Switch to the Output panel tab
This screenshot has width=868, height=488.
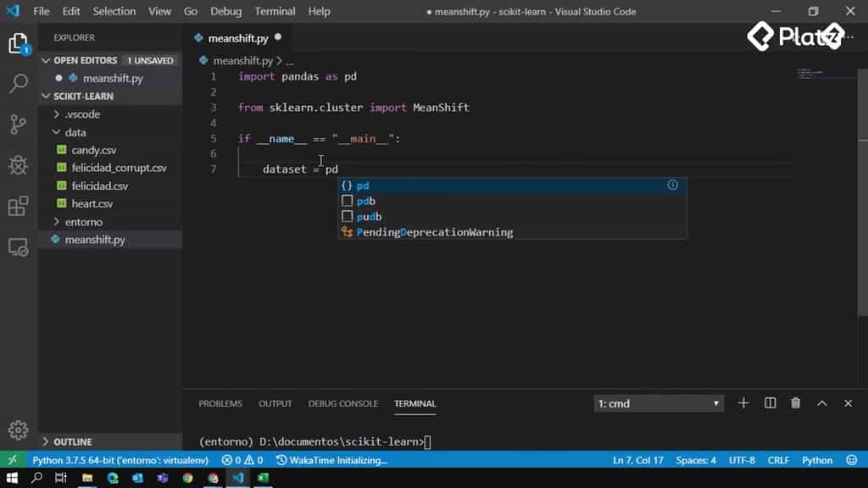click(x=275, y=403)
